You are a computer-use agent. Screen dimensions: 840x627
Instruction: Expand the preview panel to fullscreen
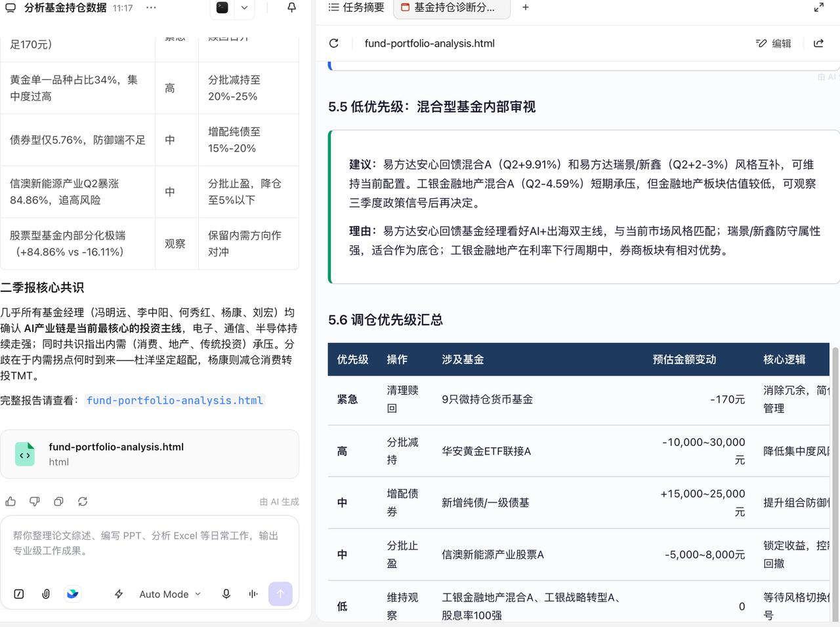(x=819, y=8)
